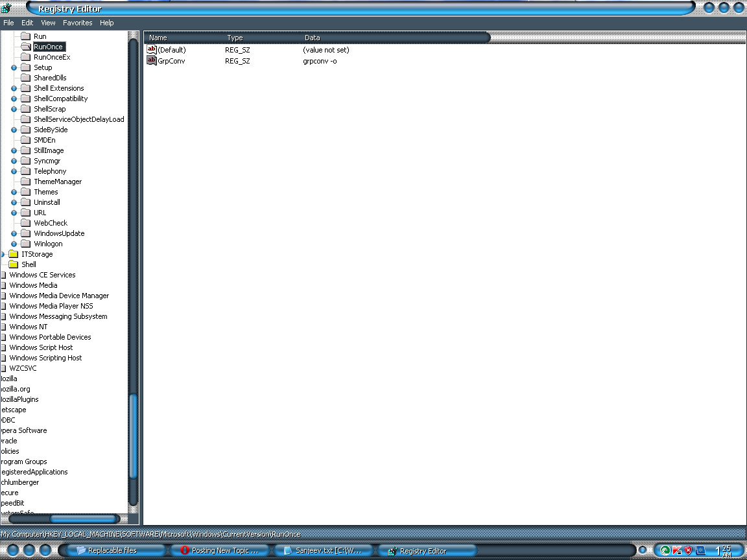The height and width of the screenshot is (560, 747).
Task: Sort values by Type column header
Action: click(x=262, y=38)
